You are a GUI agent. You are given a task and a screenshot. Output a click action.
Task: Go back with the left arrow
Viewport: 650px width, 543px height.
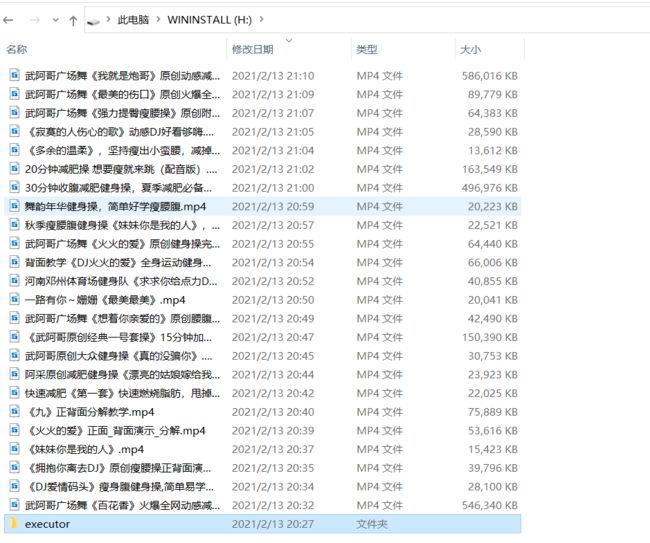pos(8,20)
